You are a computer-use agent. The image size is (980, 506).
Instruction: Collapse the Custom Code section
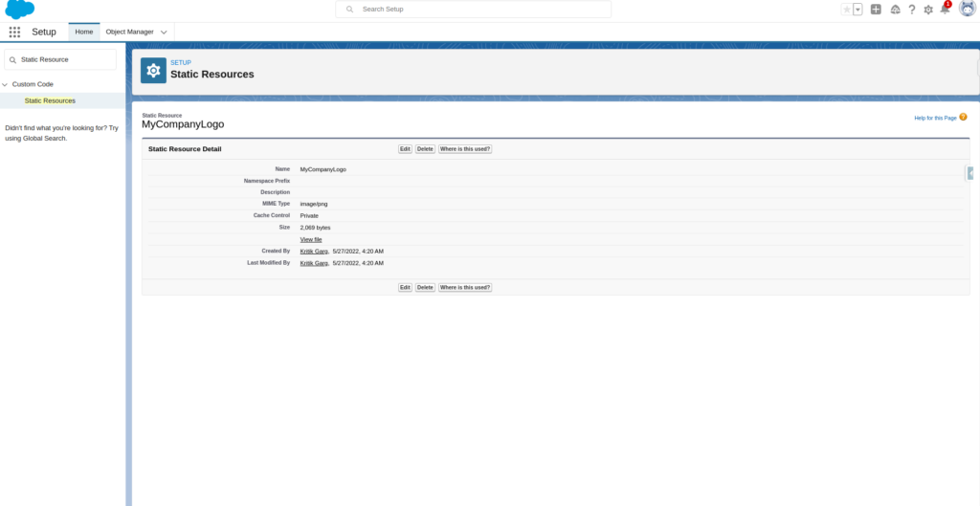click(x=5, y=84)
